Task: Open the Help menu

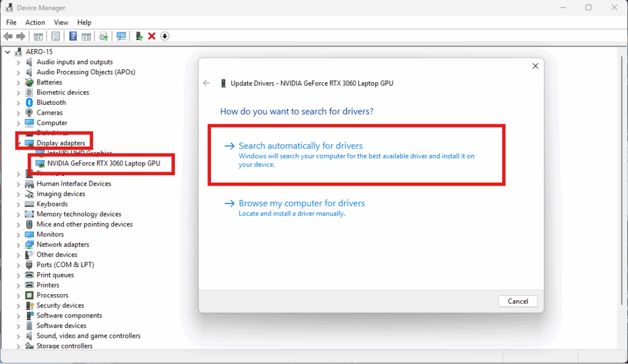Action: coord(84,23)
